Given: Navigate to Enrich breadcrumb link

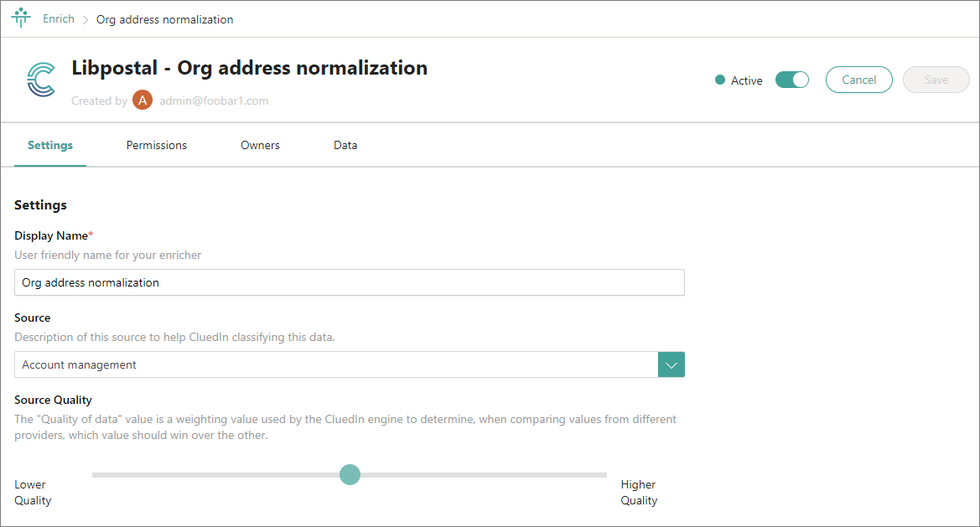Looking at the screenshot, I should pos(59,18).
